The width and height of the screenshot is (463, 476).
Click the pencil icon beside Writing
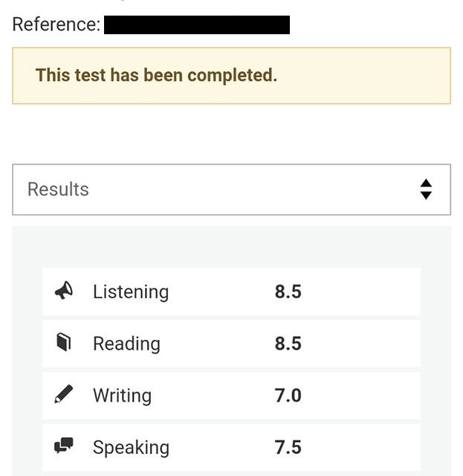click(64, 395)
